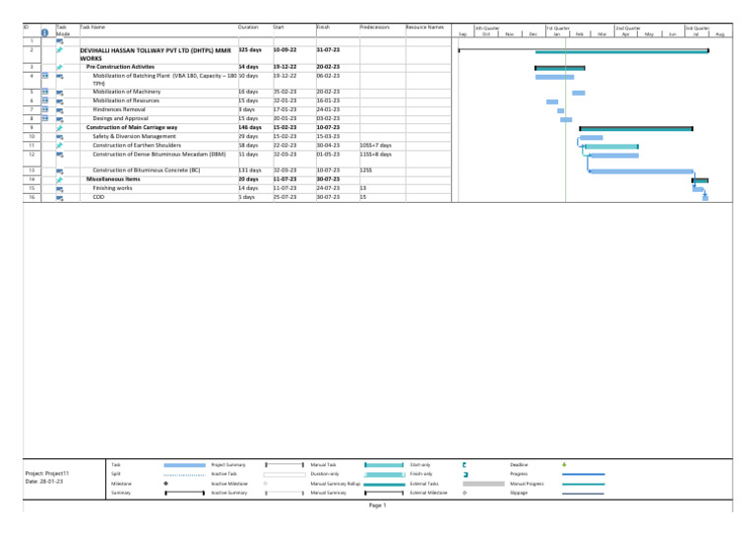Click the pin icon beside Pre Construction Activites
The width and height of the screenshot is (756, 535).
coord(60,67)
